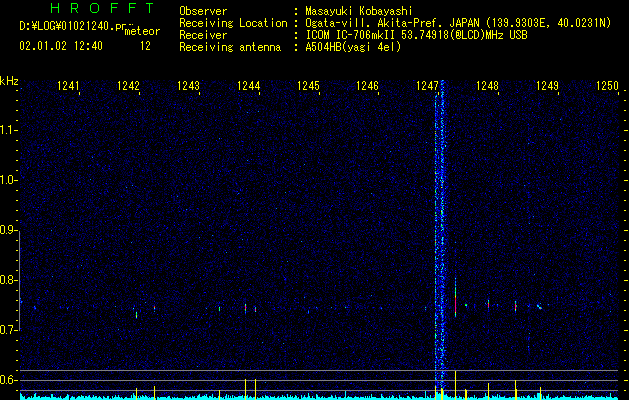Click the 'Receiving Location' label
The width and height of the screenshot is (629, 400).
[233, 23]
